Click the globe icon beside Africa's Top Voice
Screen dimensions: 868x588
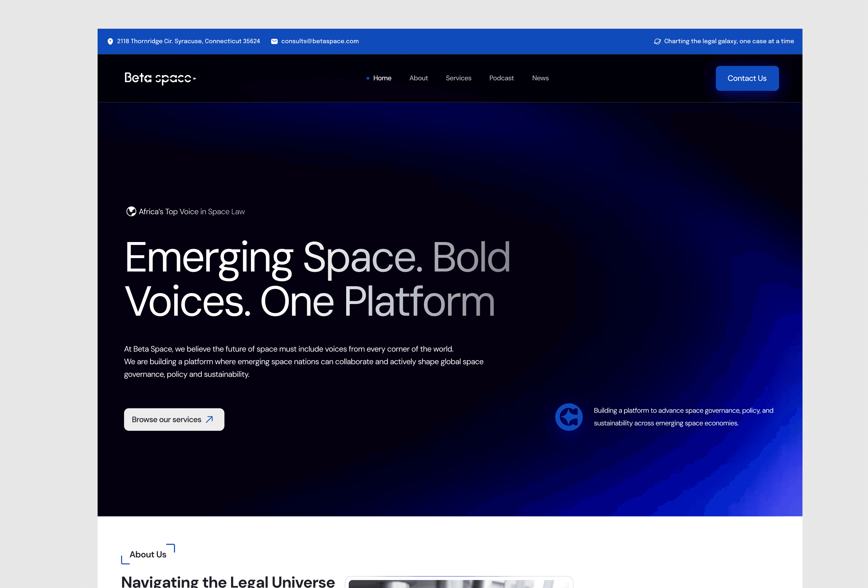(131, 211)
